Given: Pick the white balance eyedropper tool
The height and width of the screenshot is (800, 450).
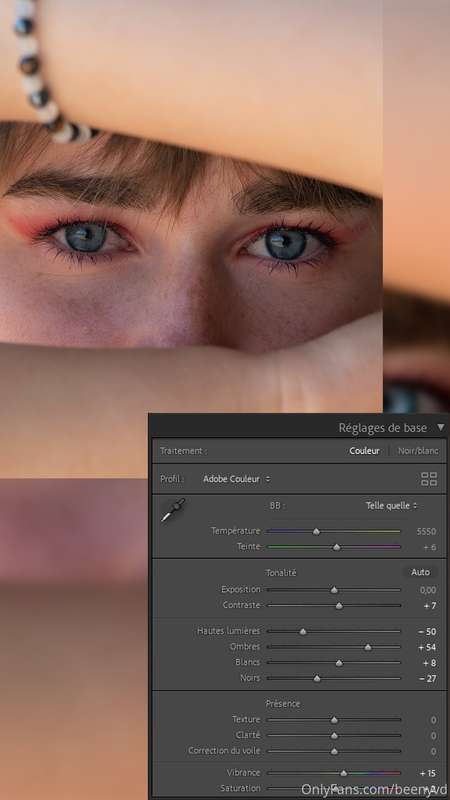Looking at the screenshot, I should 172,510.
